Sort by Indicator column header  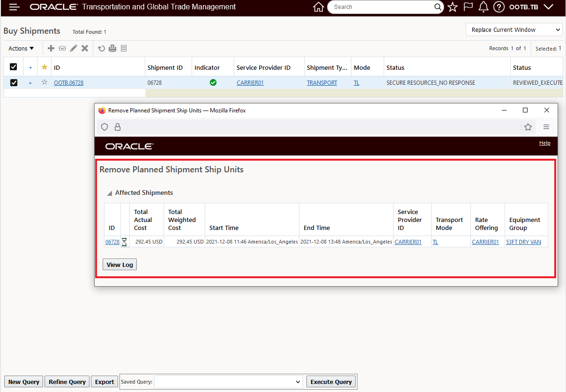coord(207,67)
